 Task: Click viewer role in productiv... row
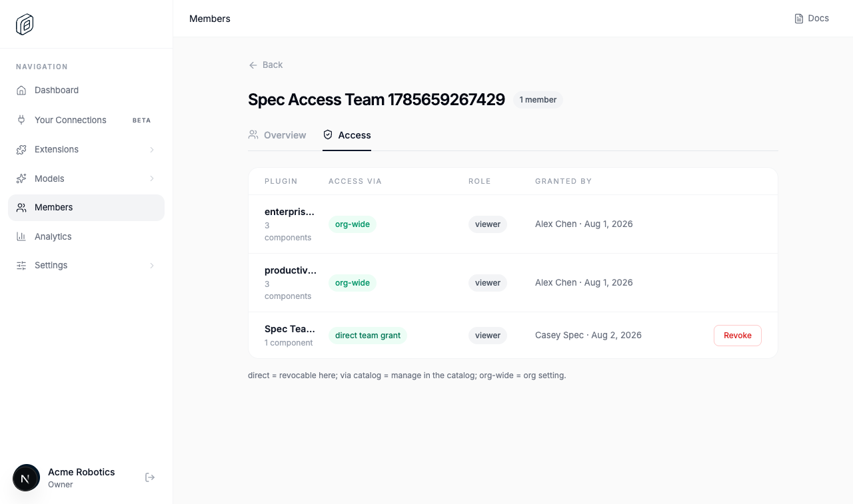pos(488,283)
